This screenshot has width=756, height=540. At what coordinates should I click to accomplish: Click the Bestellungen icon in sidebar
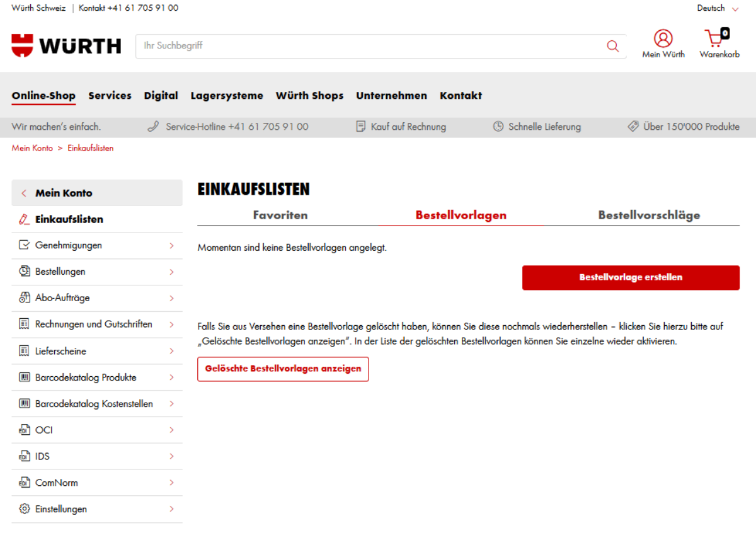click(x=25, y=272)
